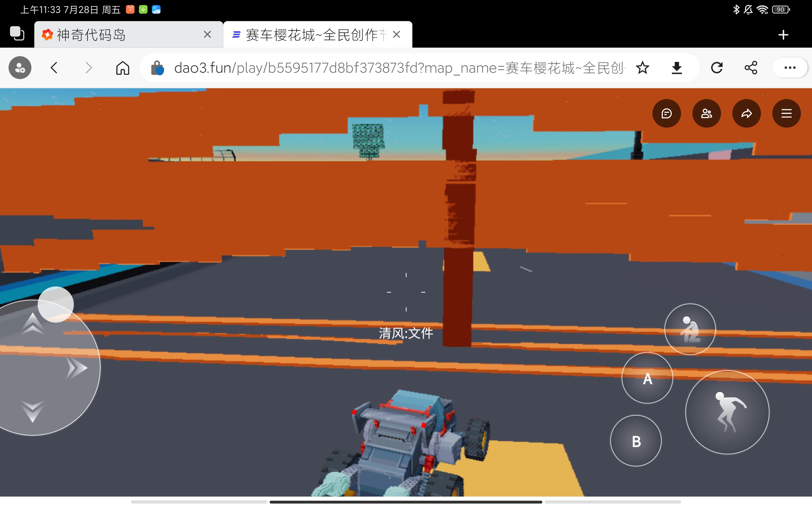Image resolution: width=812 pixels, height=508 pixels.
Task: Tap the jump action button
Action: [x=727, y=412]
